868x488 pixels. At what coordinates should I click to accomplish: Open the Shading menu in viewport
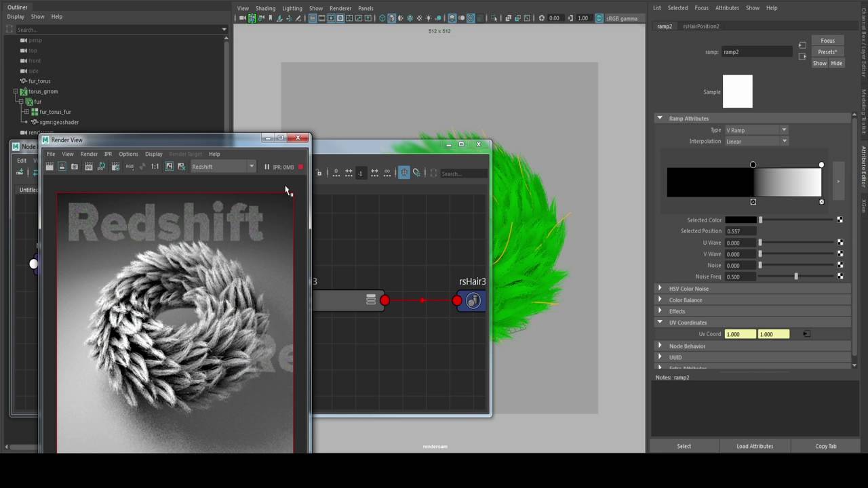coord(265,8)
